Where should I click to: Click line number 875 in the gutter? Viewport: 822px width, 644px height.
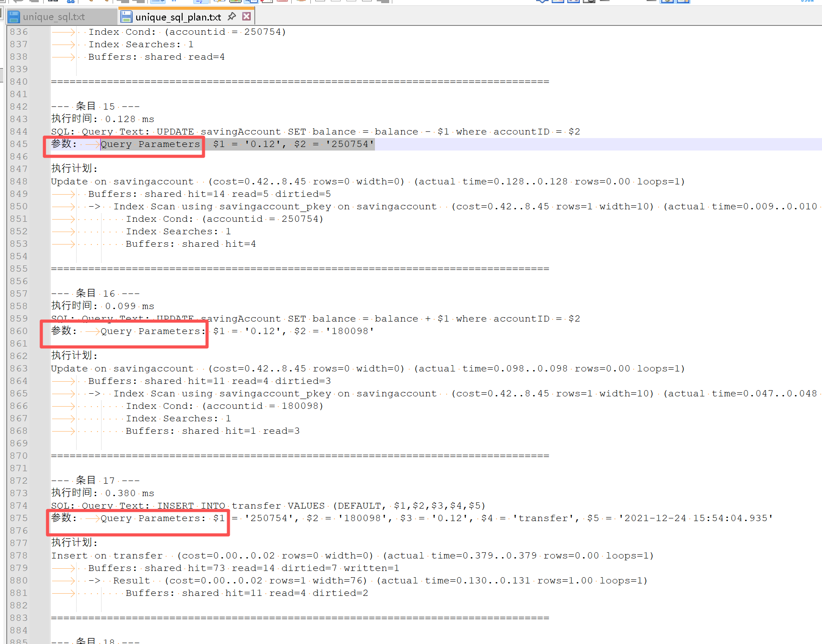[x=19, y=518]
